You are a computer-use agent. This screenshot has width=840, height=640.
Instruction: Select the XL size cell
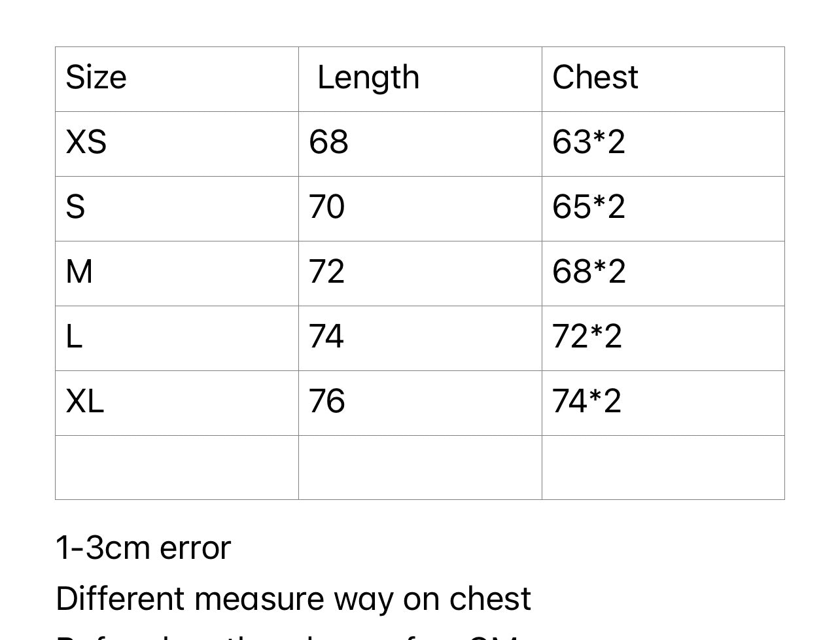coord(84,401)
